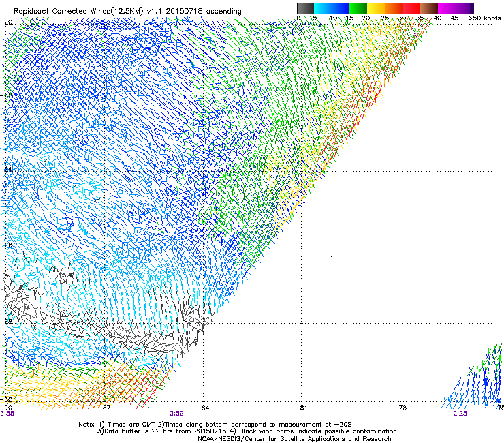The height and width of the screenshot is (443, 504).
Task: Click the '-81' longitude axis label
Action: pos(301,408)
